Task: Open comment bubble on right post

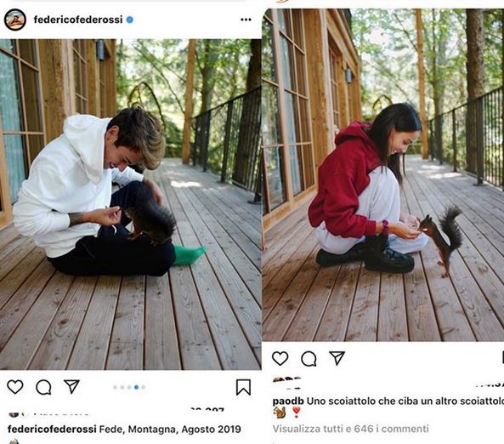Action: point(309,359)
